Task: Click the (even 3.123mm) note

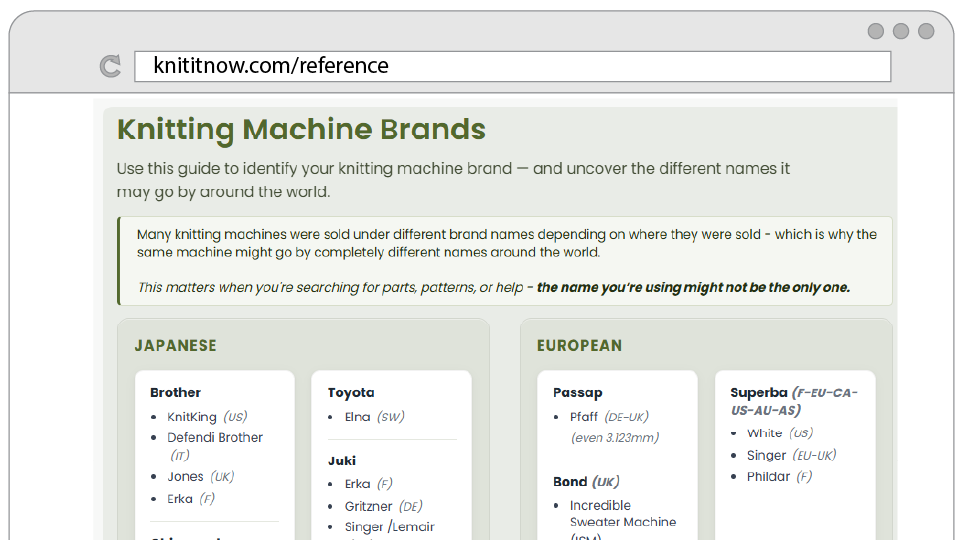Action: click(615, 438)
